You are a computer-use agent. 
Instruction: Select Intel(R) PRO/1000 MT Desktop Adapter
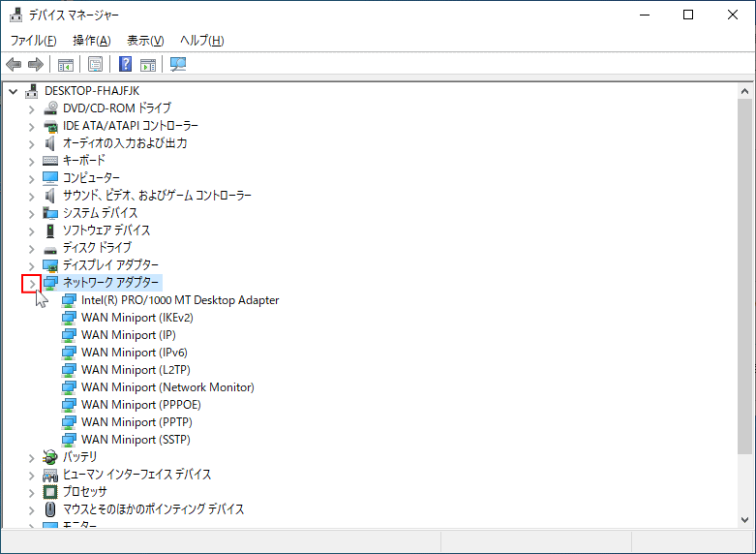point(180,300)
